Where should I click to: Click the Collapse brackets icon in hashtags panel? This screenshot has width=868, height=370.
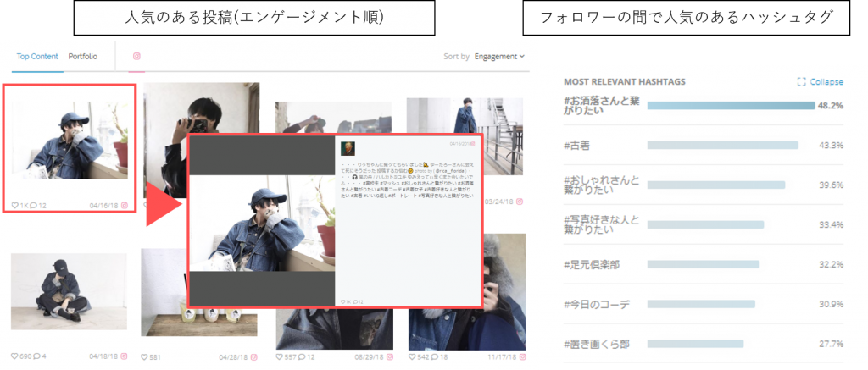pyautogui.click(x=801, y=82)
